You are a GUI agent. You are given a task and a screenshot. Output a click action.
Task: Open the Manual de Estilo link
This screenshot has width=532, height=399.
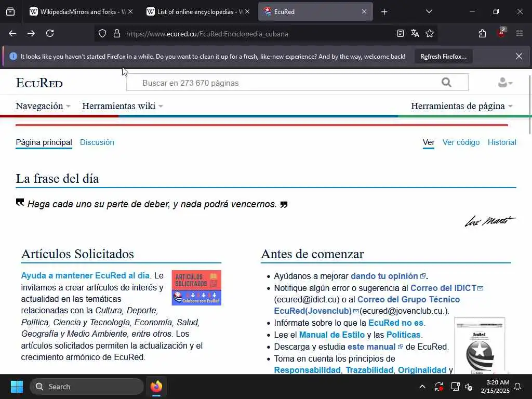(x=331, y=335)
